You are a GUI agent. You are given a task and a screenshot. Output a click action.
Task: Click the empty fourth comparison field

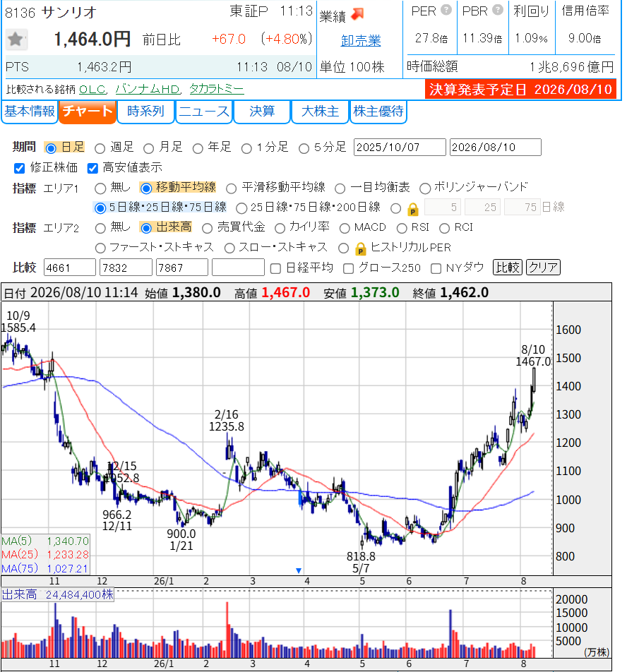(x=238, y=268)
